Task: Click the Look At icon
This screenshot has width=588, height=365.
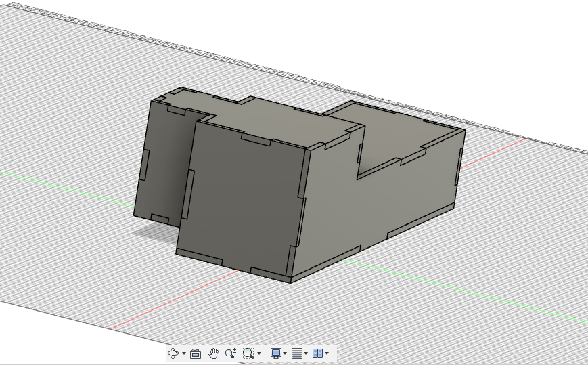Action: pyautogui.click(x=196, y=353)
